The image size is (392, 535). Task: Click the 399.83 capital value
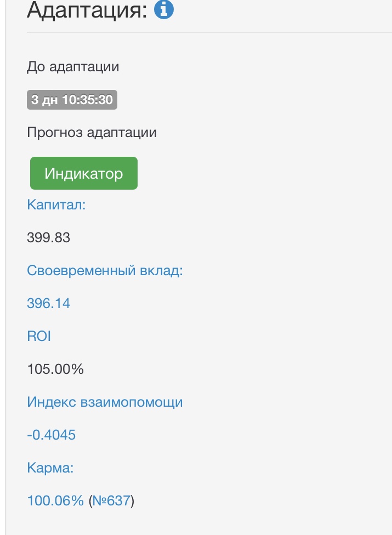48,237
